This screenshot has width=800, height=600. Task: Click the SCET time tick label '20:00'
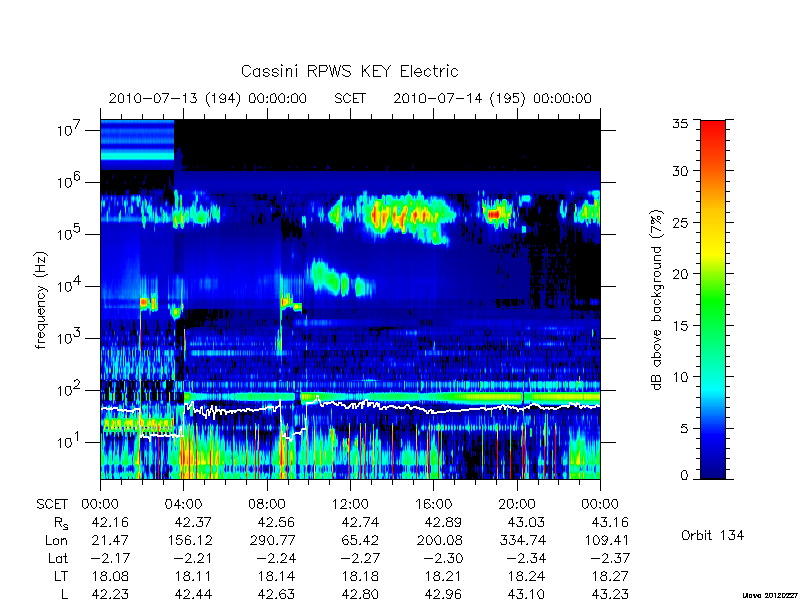point(517,505)
